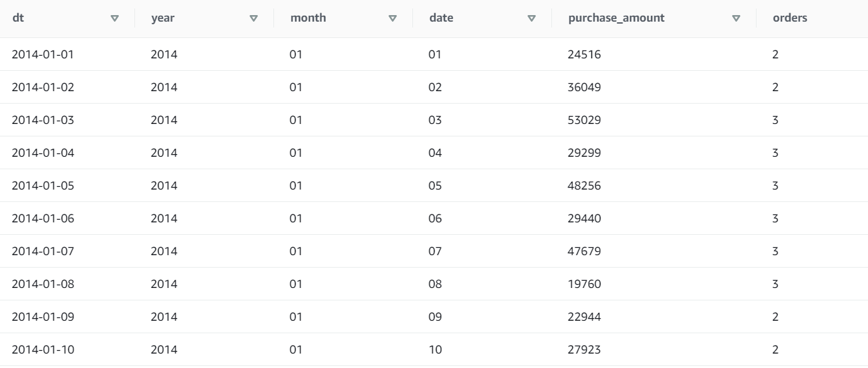Select the purchase amount 48256 cell

[x=584, y=186]
